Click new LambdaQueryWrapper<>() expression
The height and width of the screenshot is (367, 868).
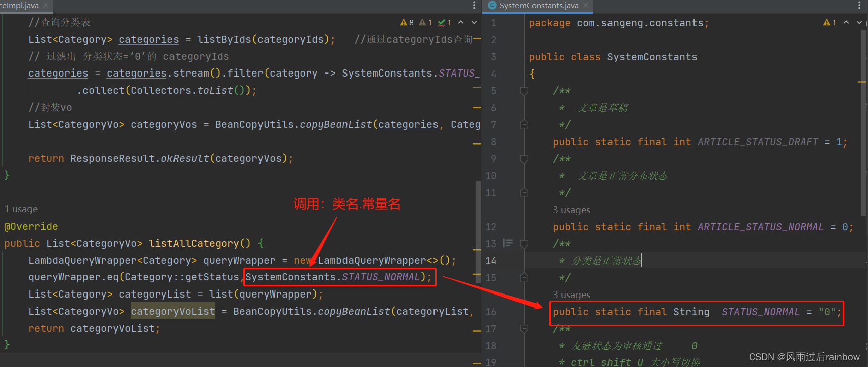pyautogui.click(x=372, y=260)
